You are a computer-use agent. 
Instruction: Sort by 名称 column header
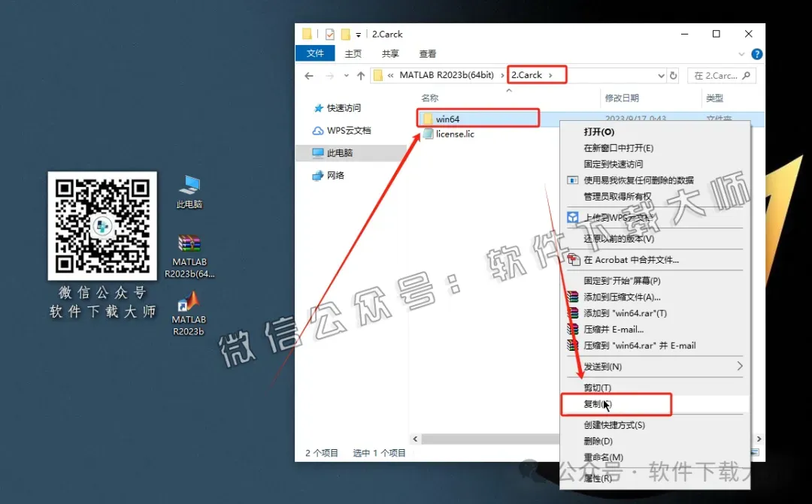tap(430, 98)
